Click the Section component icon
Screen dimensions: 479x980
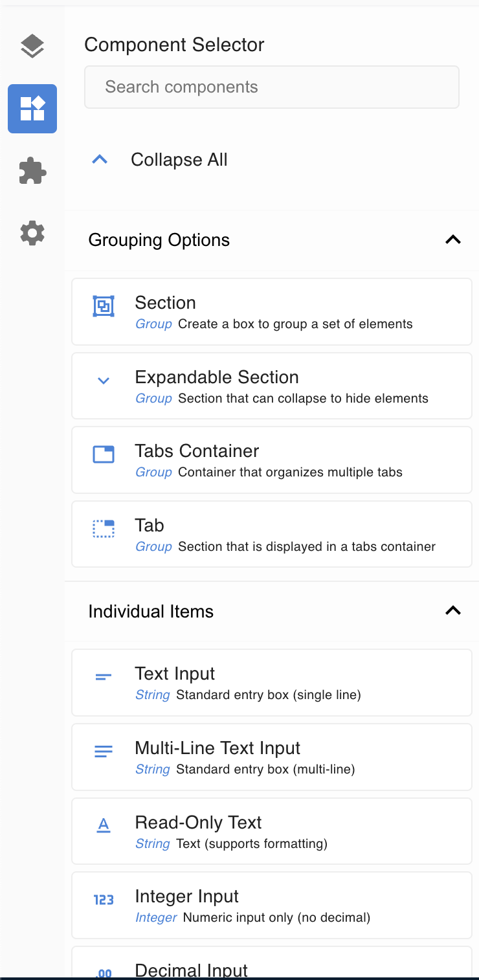coord(104,306)
